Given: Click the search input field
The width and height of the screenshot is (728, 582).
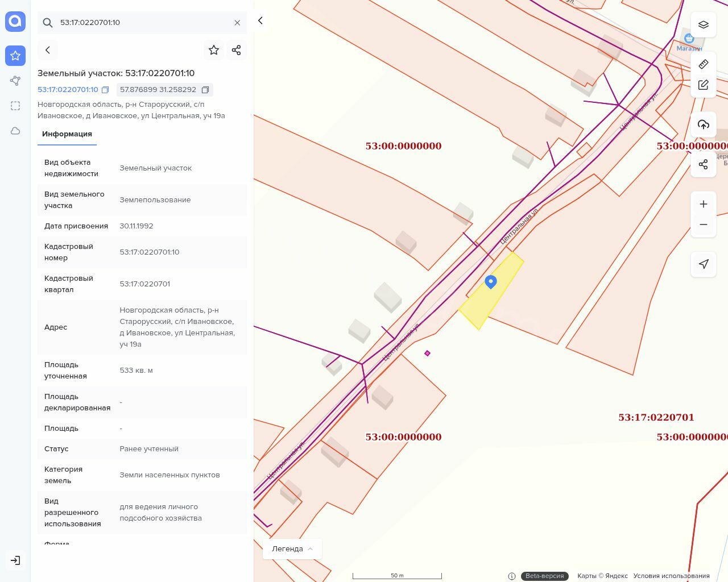Looking at the screenshot, I should (x=142, y=23).
